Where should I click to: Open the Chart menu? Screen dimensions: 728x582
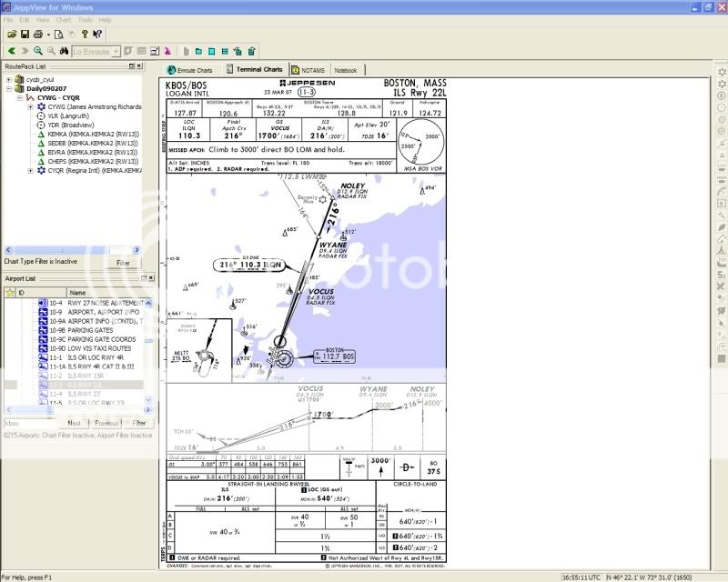pyautogui.click(x=63, y=19)
